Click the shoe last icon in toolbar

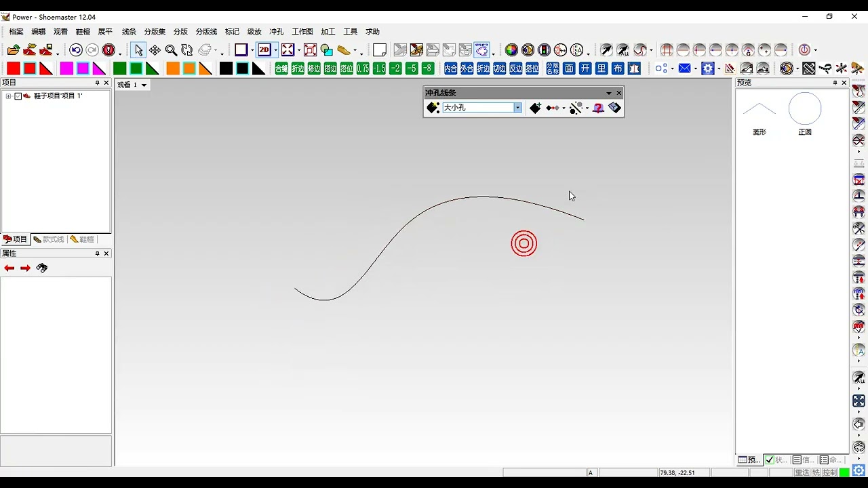point(344,50)
